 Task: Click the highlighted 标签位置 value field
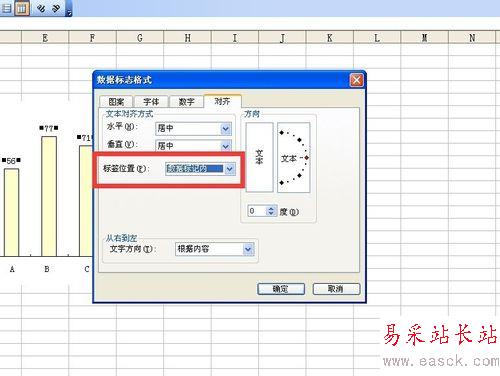(x=195, y=169)
